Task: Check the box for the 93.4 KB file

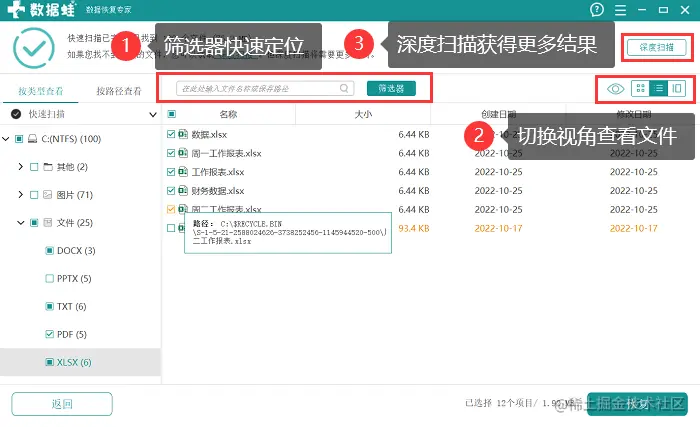Action: coord(171,228)
